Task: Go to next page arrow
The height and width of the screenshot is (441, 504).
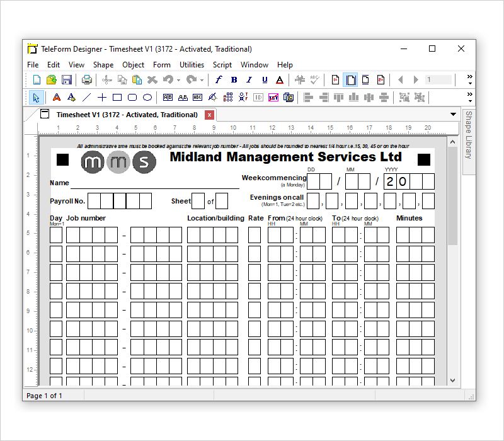Action: [416, 80]
